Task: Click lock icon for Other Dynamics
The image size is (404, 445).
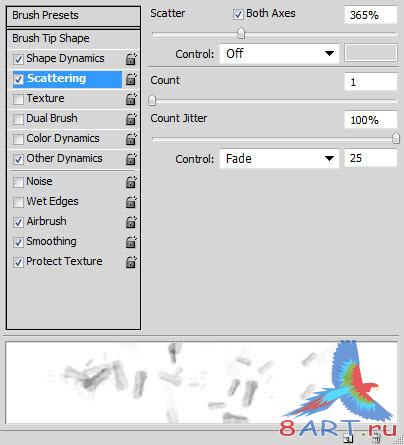Action: 131,159
